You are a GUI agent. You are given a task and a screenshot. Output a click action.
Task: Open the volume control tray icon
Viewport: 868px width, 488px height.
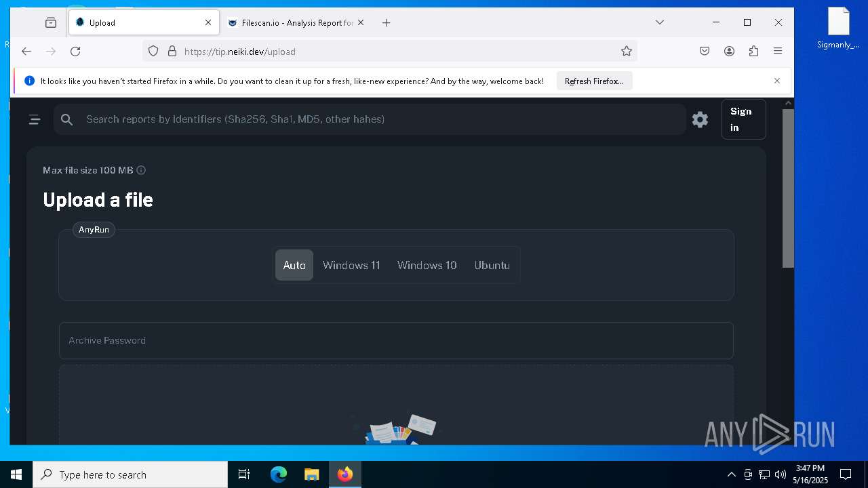[x=780, y=474]
